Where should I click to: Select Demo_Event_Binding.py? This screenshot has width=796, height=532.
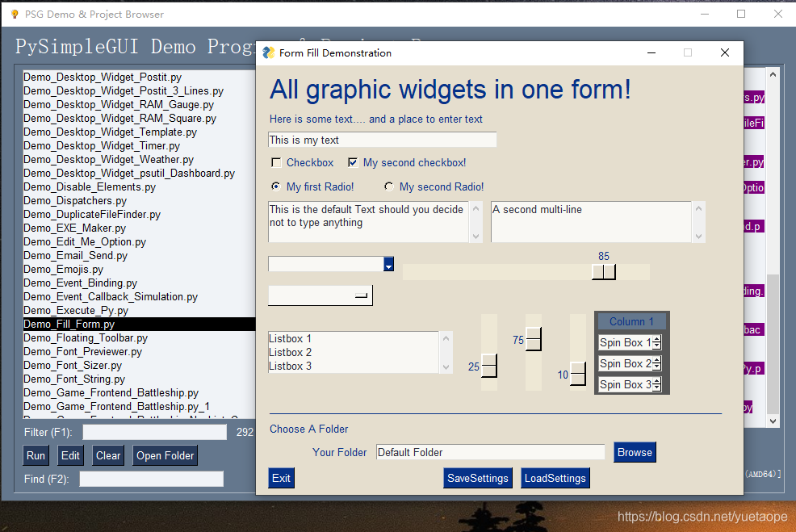(139, 283)
